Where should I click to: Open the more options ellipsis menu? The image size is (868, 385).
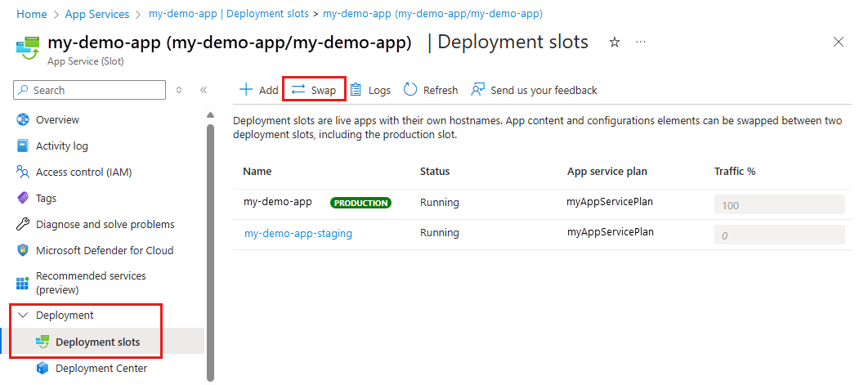pos(641,43)
